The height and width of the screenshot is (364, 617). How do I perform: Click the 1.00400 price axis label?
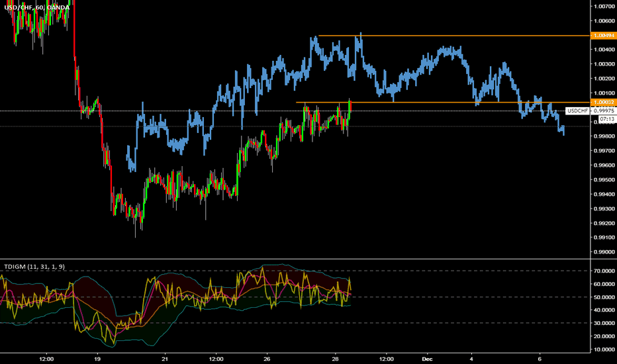[604, 50]
